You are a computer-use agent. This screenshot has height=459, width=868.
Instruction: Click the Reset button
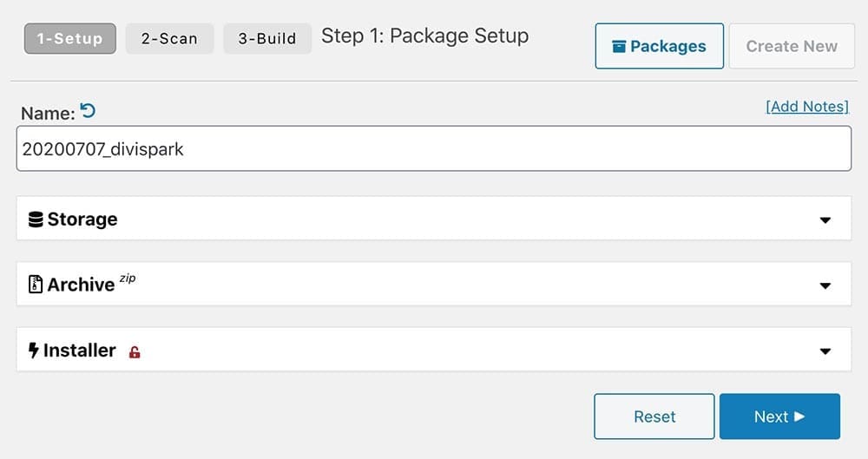654,416
